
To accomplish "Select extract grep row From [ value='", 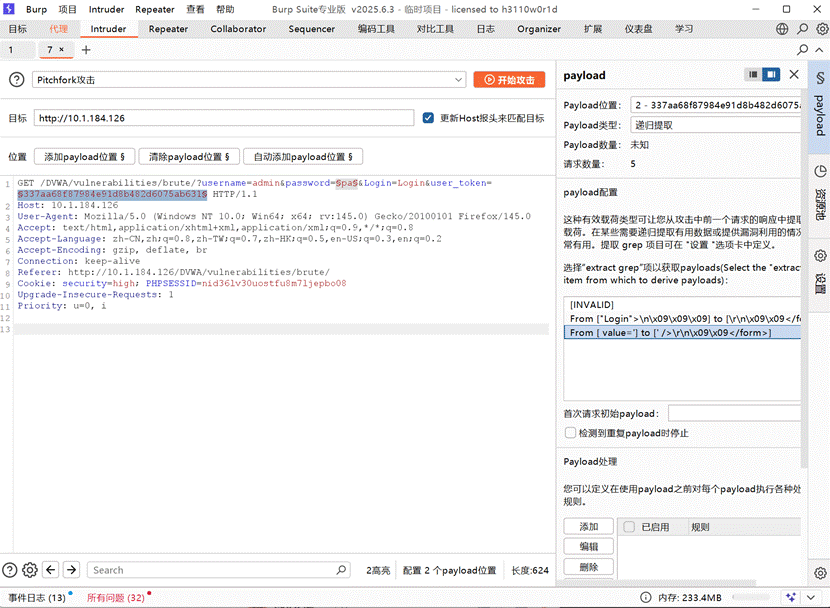I will tap(682, 332).
